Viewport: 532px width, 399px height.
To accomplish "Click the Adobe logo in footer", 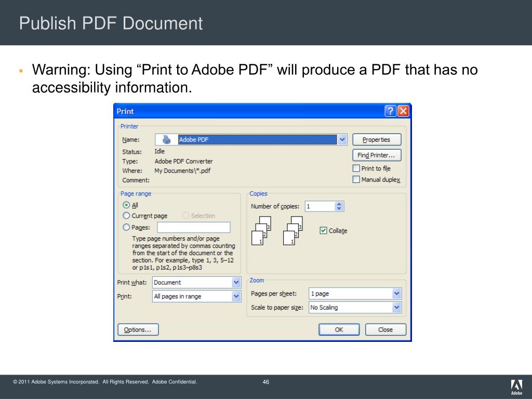I will click(x=516, y=387).
